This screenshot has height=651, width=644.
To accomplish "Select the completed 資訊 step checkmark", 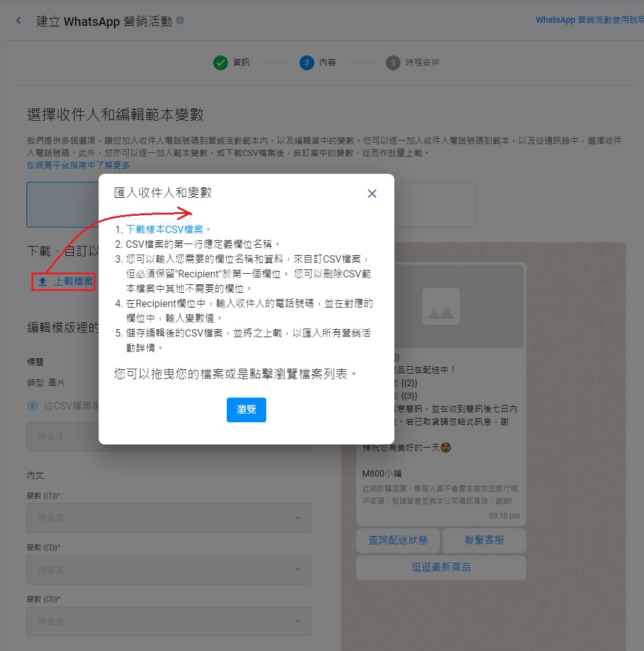I will coord(221,63).
